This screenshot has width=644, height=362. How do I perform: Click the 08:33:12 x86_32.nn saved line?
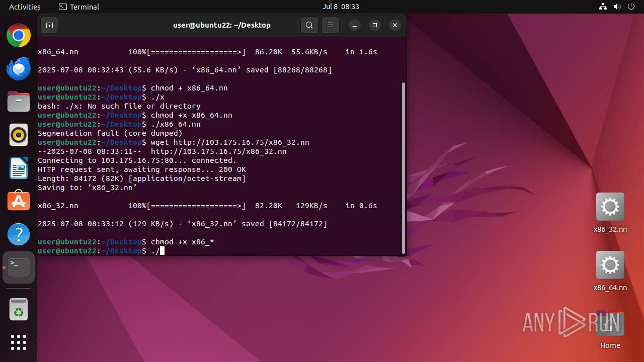[x=183, y=224]
